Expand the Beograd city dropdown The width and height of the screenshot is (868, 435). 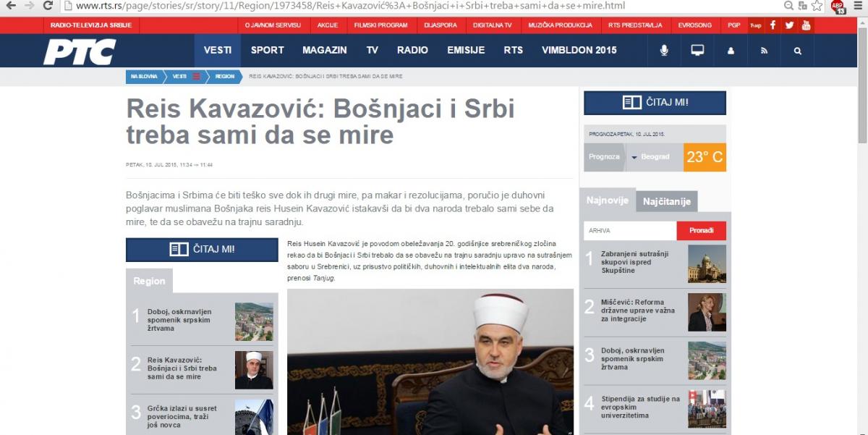tap(651, 157)
